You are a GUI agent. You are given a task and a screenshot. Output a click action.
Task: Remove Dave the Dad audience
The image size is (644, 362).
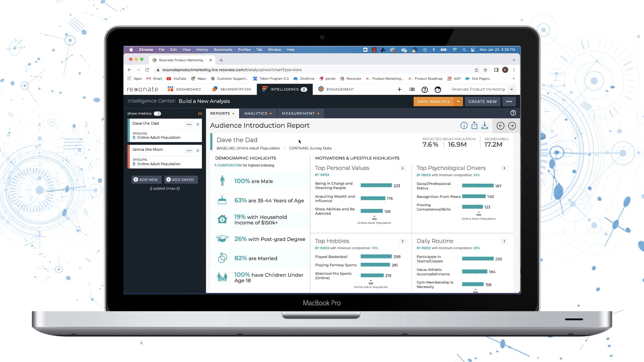pos(198,124)
